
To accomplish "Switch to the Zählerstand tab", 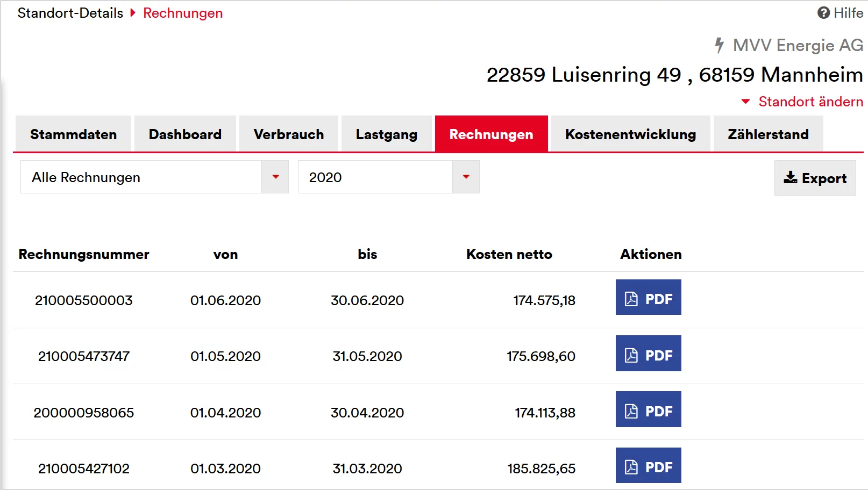I will (x=768, y=134).
